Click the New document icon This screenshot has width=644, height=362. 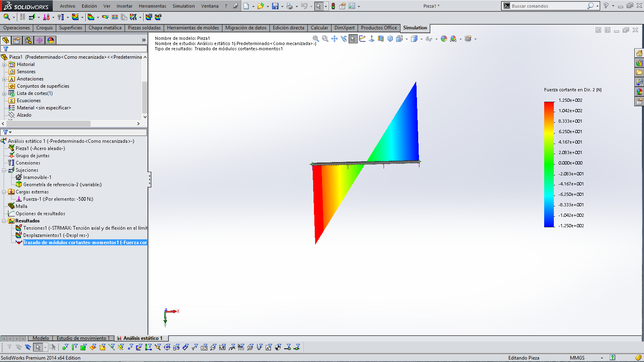click(246, 6)
